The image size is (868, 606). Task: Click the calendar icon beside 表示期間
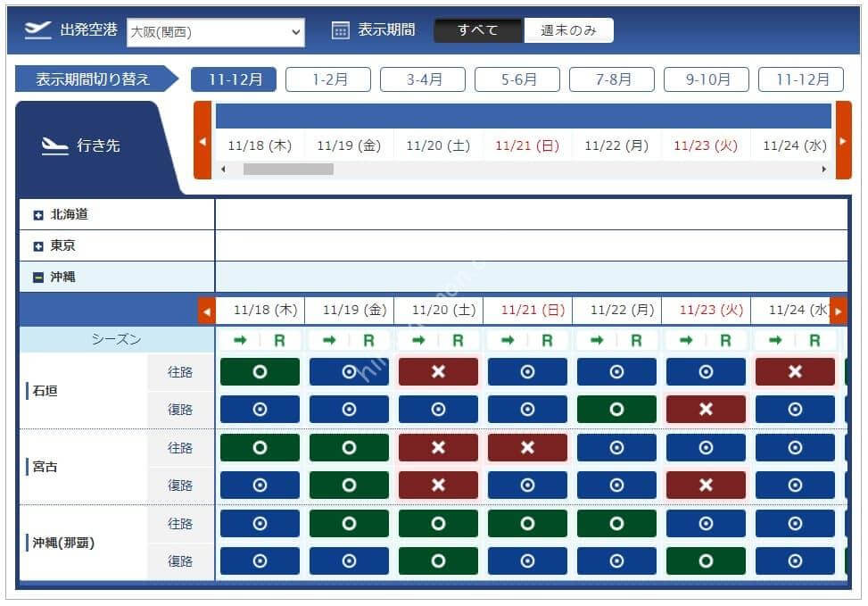pyautogui.click(x=340, y=30)
